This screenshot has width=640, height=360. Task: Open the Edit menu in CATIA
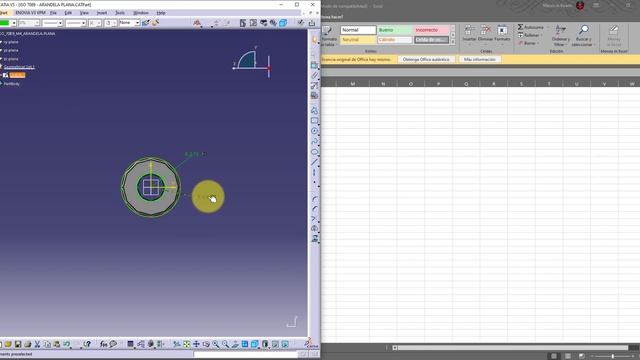(68, 13)
